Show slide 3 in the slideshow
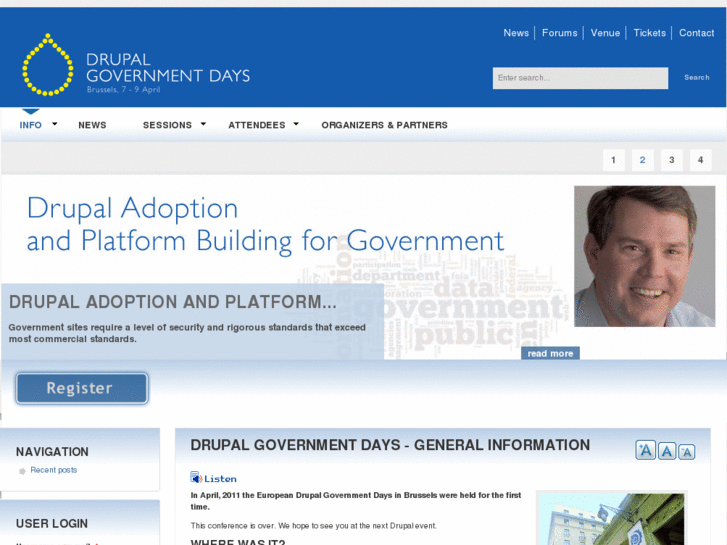The width and height of the screenshot is (727, 545). (x=671, y=160)
